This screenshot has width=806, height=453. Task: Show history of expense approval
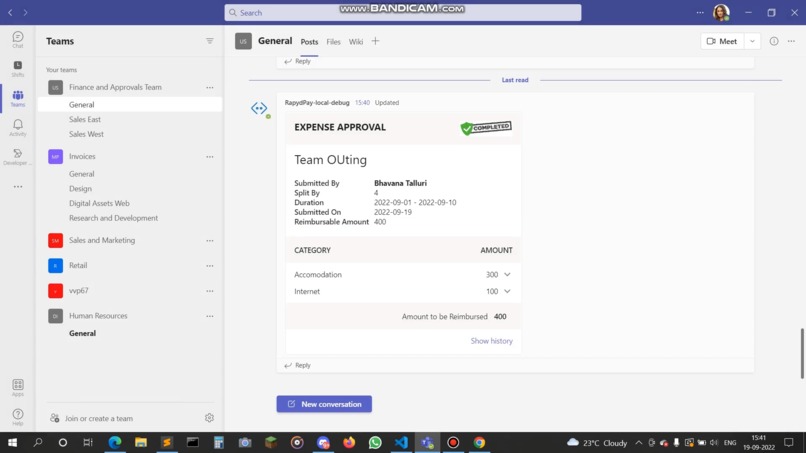pos(491,341)
